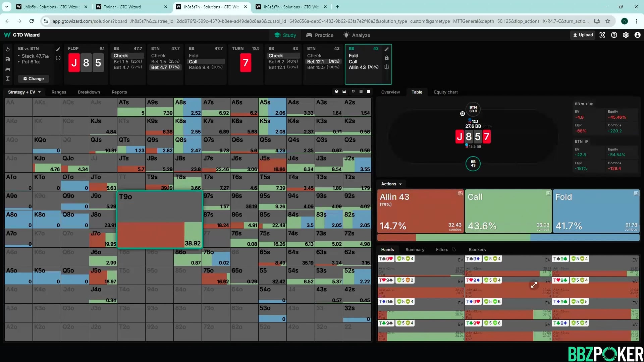Edit the BB vs. BTN spot via pencil icon
The height and width of the screenshot is (362, 644).
coord(58,49)
